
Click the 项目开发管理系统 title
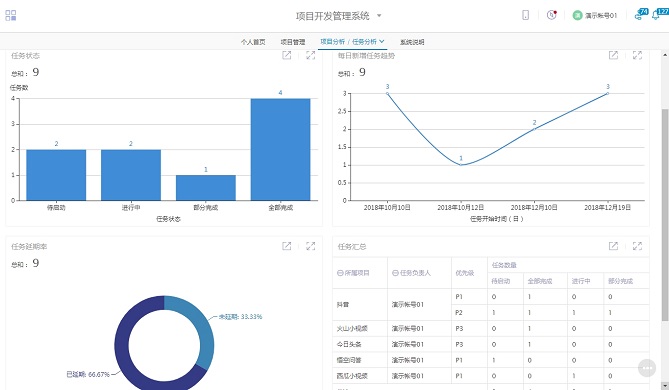click(333, 16)
